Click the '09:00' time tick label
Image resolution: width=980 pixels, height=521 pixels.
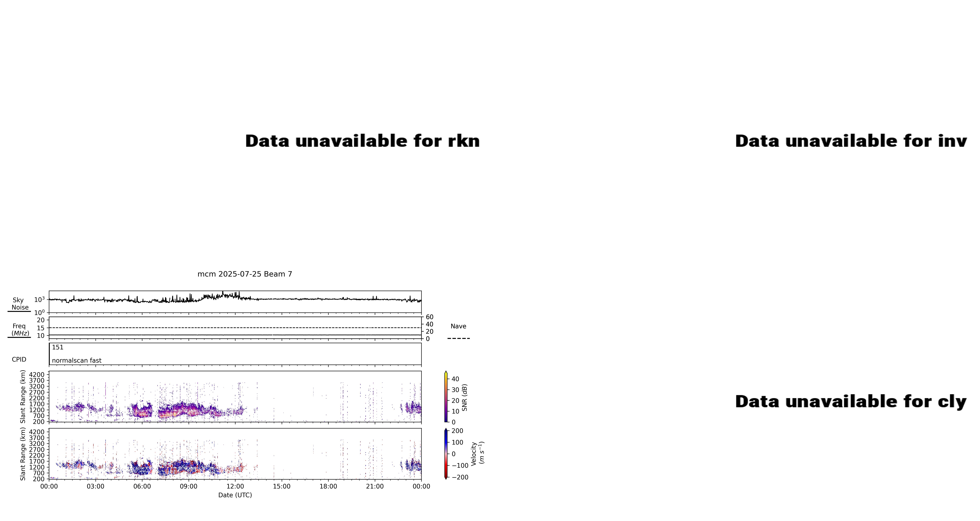tap(189, 486)
